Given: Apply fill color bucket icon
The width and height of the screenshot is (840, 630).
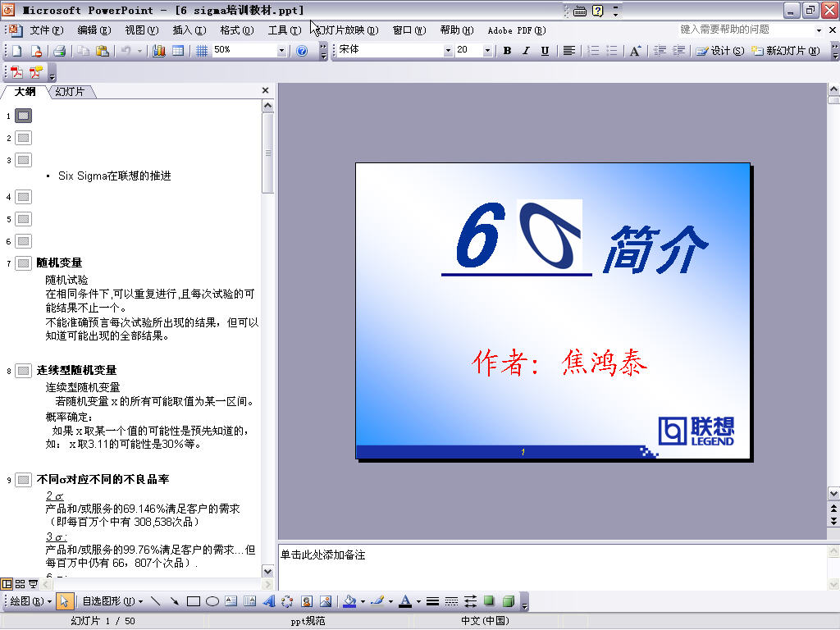Looking at the screenshot, I should tap(349, 601).
